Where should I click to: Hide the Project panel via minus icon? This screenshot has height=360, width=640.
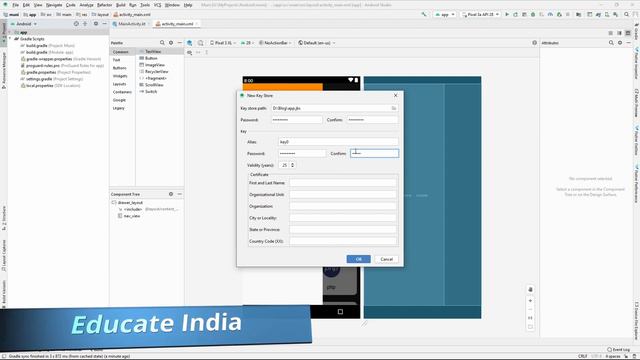pos(104,24)
